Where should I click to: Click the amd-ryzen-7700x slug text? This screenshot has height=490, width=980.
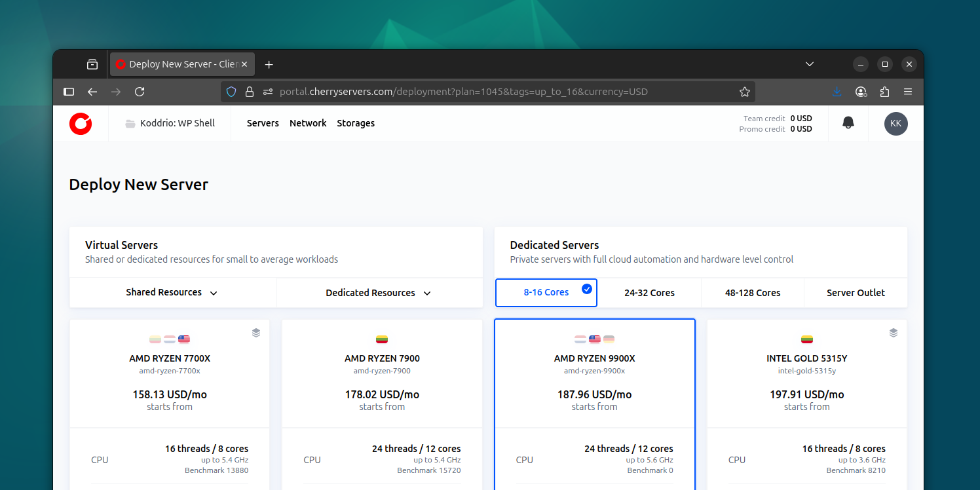(170, 371)
